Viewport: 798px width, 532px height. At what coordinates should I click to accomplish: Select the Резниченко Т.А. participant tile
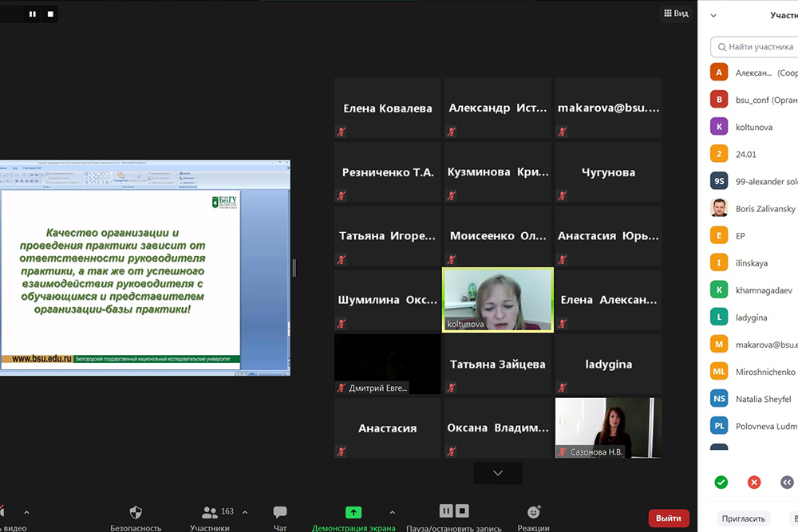click(387, 172)
